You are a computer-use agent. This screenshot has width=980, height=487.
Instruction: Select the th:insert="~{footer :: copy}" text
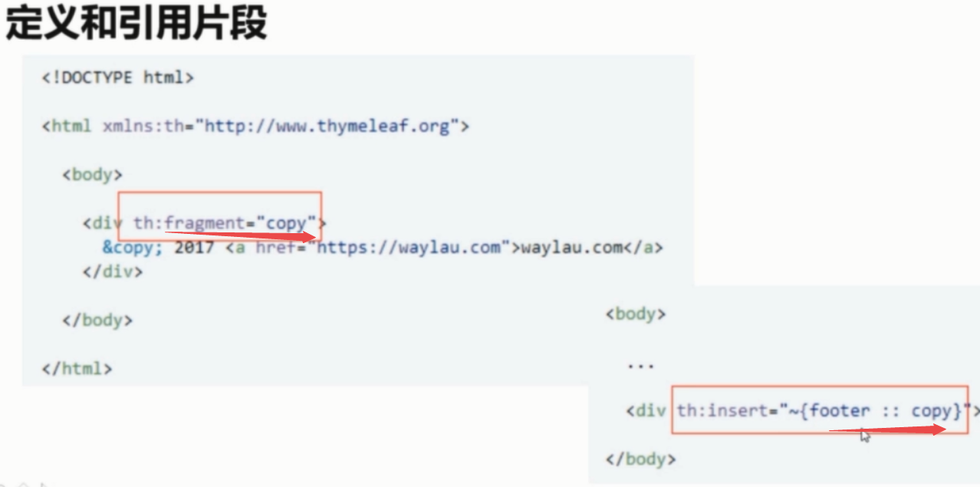coord(824,411)
